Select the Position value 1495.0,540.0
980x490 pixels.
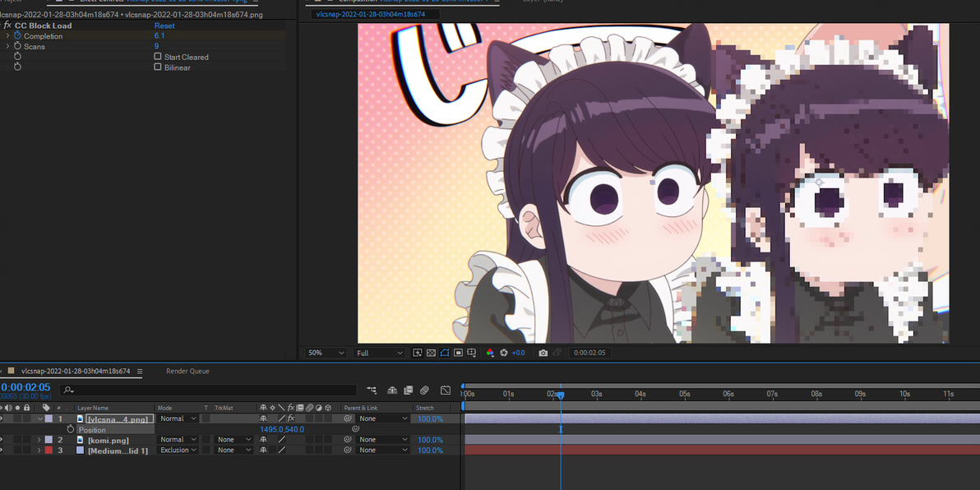(x=282, y=429)
